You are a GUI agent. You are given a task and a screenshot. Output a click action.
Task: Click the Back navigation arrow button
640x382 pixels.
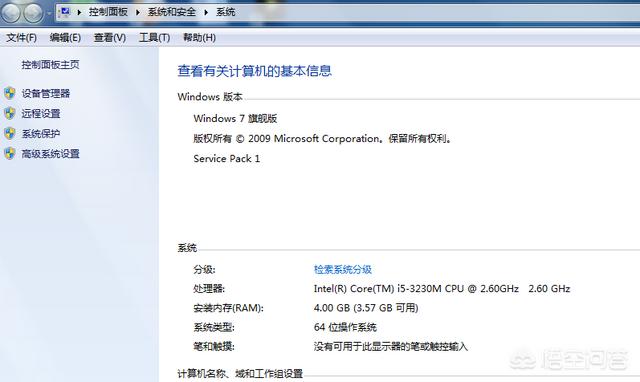[x=11, y=12]
